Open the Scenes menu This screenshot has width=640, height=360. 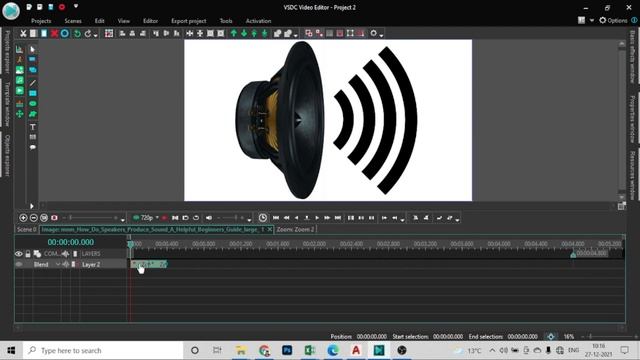click(73, 21)
